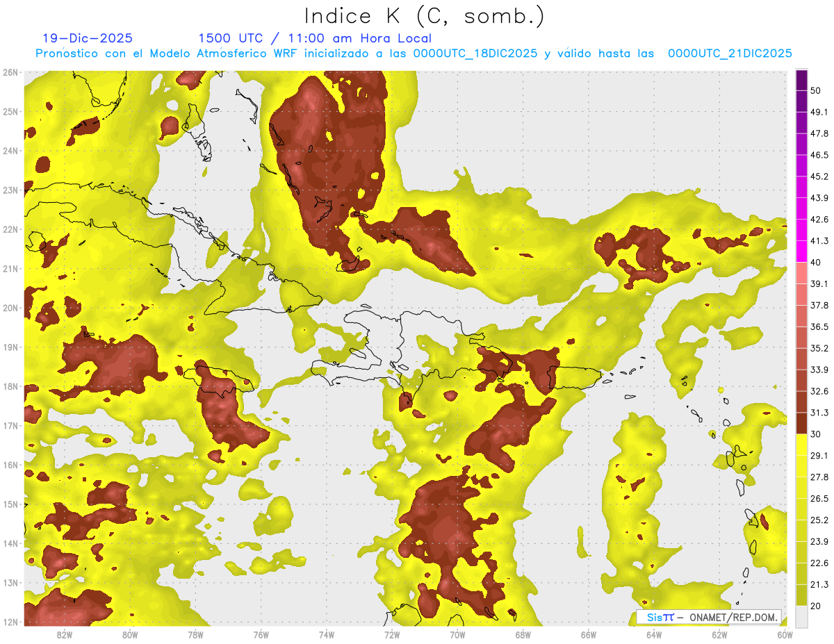The image size is (834, 644).
Task: Click the colorbar value 29.1
Action: coord(819,456)
